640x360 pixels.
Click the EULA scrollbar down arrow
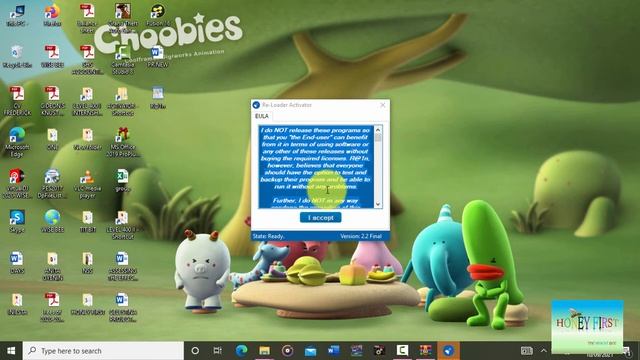(378, 204)
